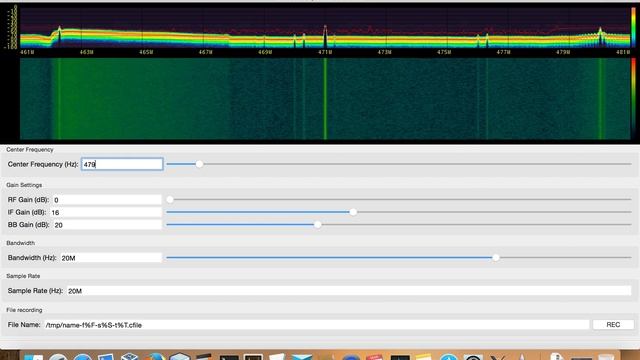Click the 463M frequency axis label
The image size is (640, 360).
tap(87, 52)
